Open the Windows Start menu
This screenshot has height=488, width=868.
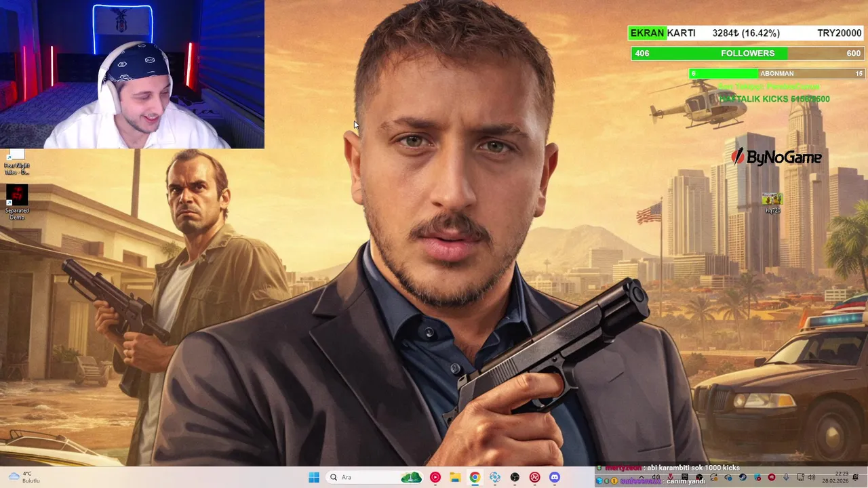(x=314, y=477)
